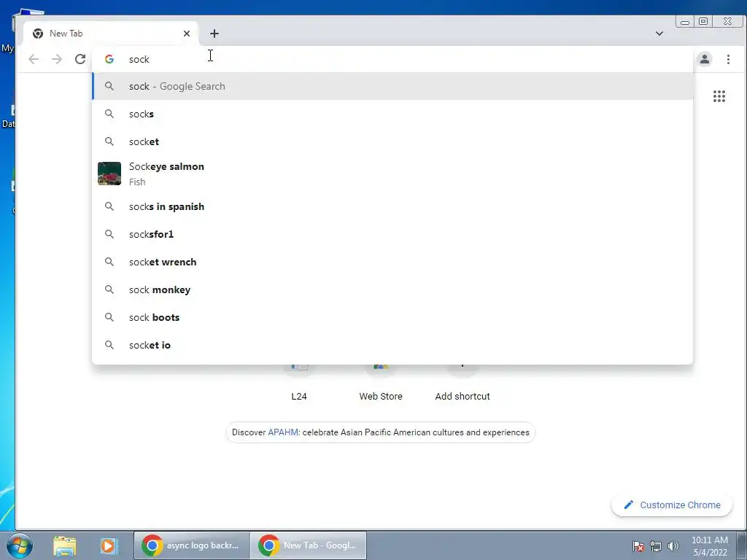Click the taskbar clock showing 10:11 AM
The height and width of the screenshot is (560, 747).
(709, 546)
